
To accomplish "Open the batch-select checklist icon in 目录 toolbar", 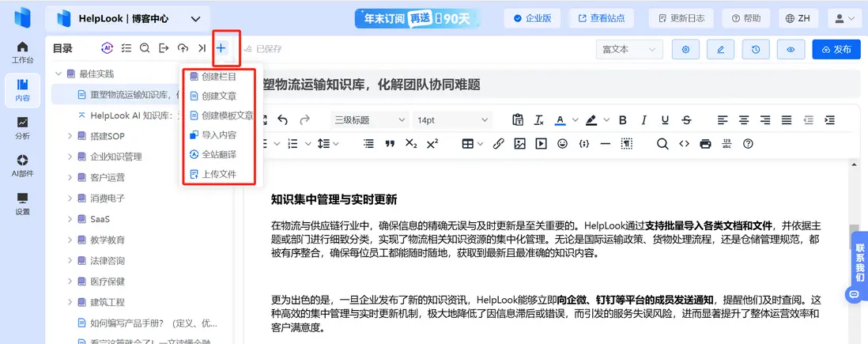I will 126,48.
